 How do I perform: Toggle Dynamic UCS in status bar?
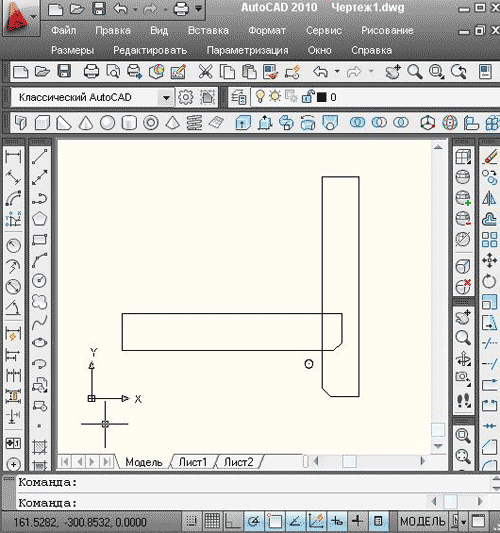(316, 521)
